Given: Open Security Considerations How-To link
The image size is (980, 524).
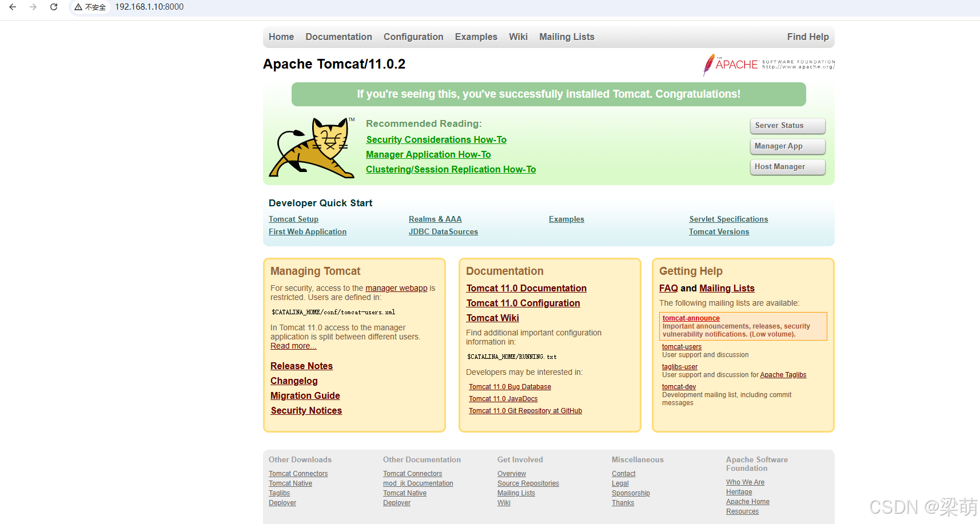Looking at the screenshot, I should point(436,139).
